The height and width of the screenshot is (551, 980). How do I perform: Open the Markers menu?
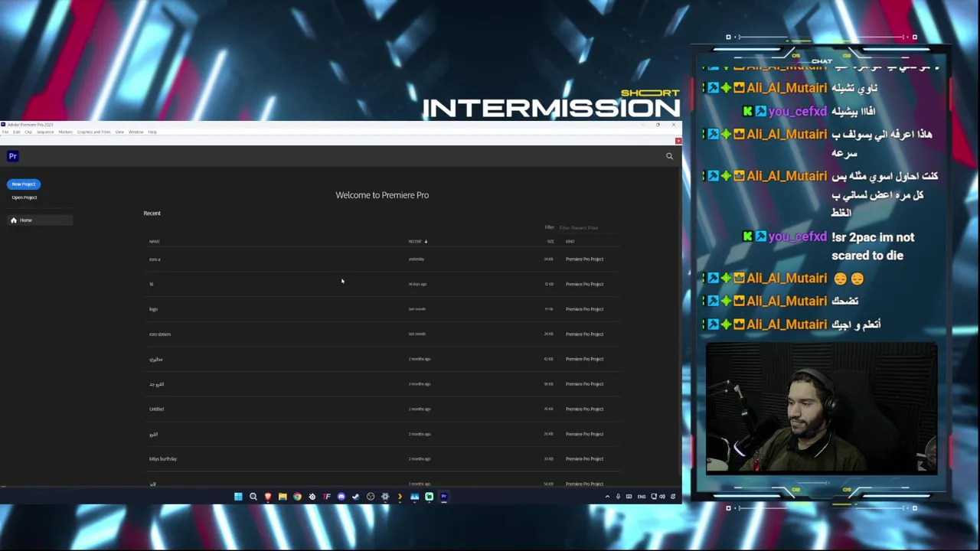coord(65,132)
